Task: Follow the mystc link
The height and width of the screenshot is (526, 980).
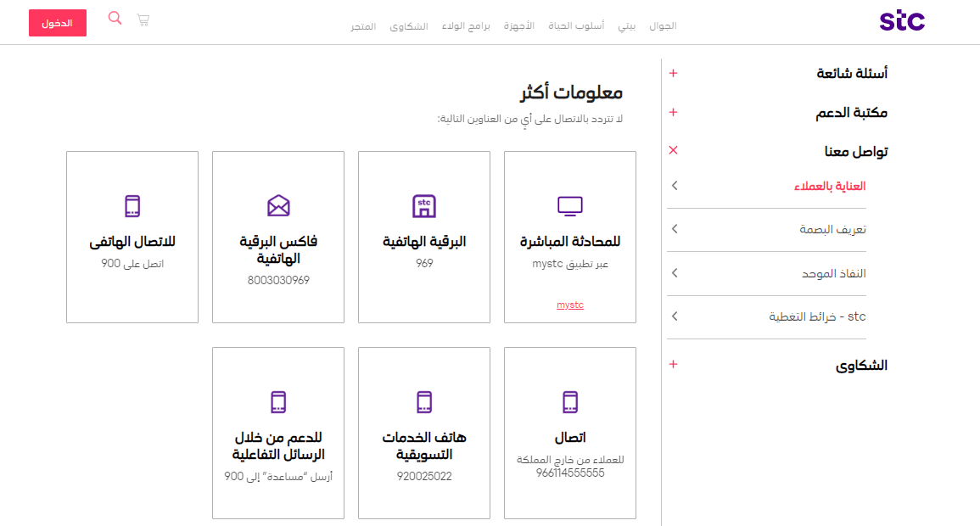Action: [570, 305]
